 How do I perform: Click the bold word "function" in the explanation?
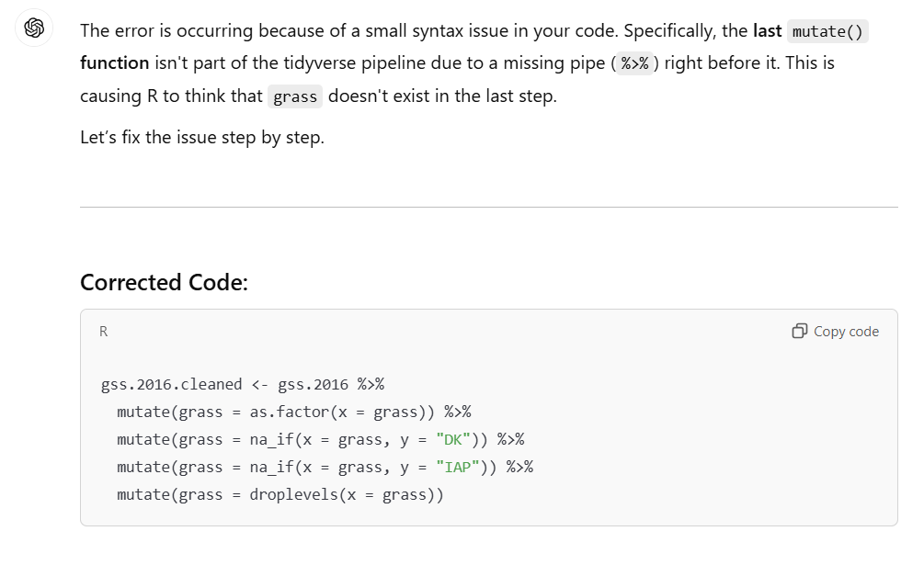pos(114,63)
